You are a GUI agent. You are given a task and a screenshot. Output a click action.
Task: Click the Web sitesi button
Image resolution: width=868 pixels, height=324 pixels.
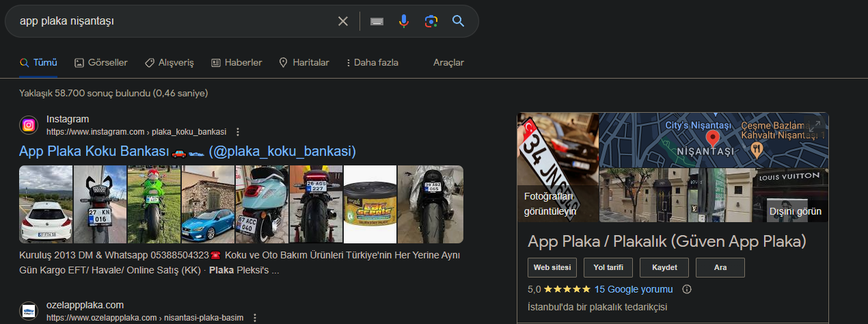point(552,267)
